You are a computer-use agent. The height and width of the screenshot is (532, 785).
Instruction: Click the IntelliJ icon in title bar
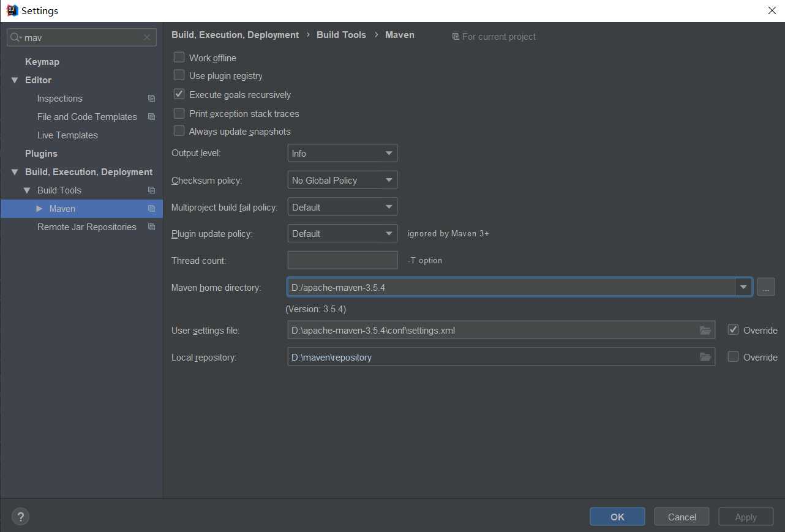pos(12,10)
